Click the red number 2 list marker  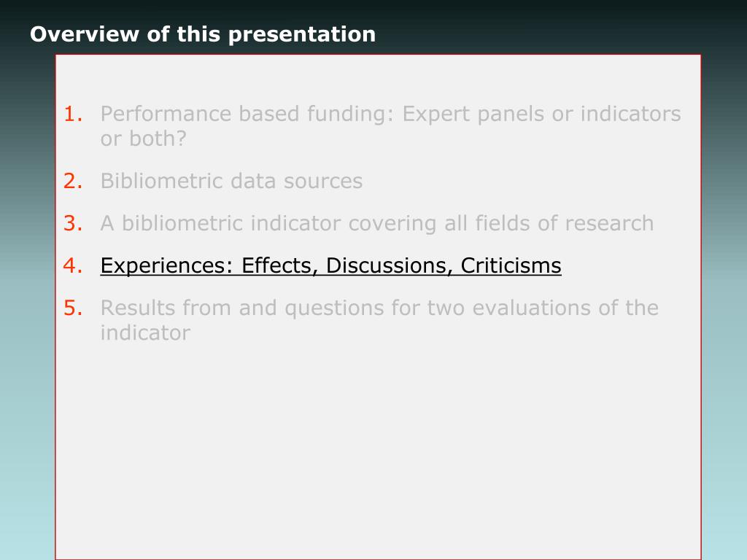click(73, 181)
